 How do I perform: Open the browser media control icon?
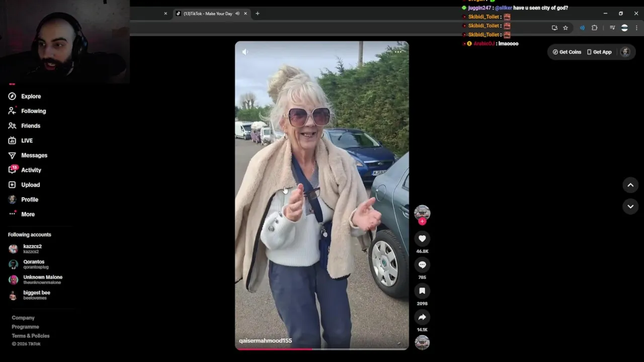[x=612, y=28]
